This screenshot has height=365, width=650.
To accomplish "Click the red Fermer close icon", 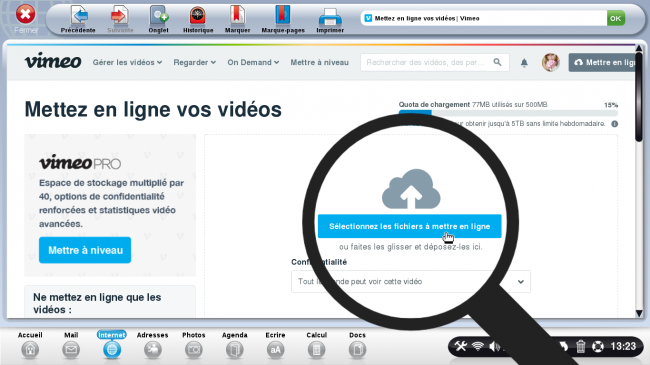I will coord(25,15).
